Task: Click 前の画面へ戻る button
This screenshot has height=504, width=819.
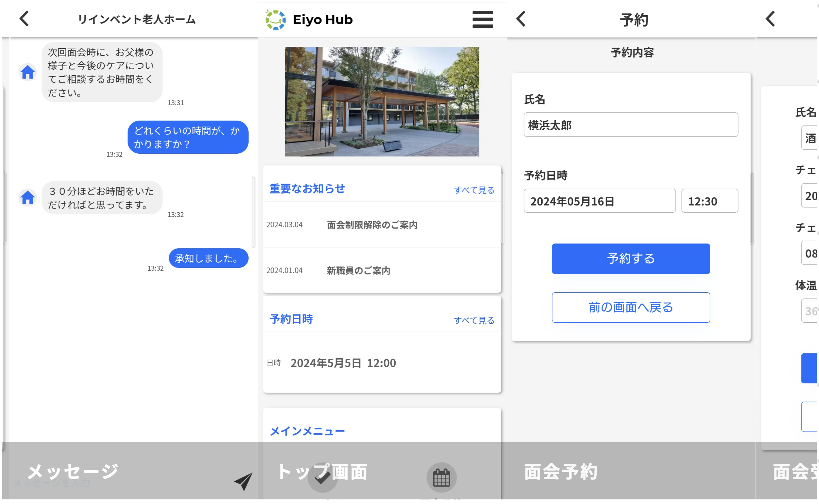Action: 630,307
